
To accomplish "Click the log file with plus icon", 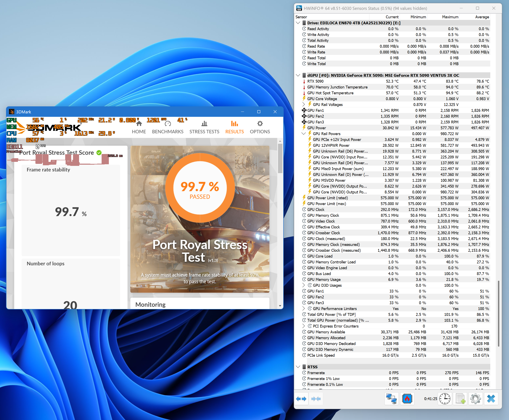I will coord(460,399).
